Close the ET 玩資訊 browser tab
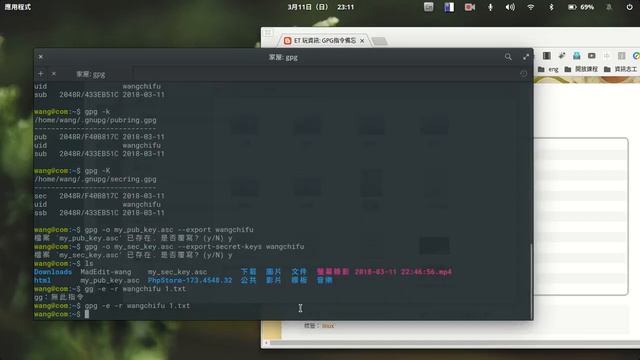Viewport: 640px width, 360px height. coord(362,41)
